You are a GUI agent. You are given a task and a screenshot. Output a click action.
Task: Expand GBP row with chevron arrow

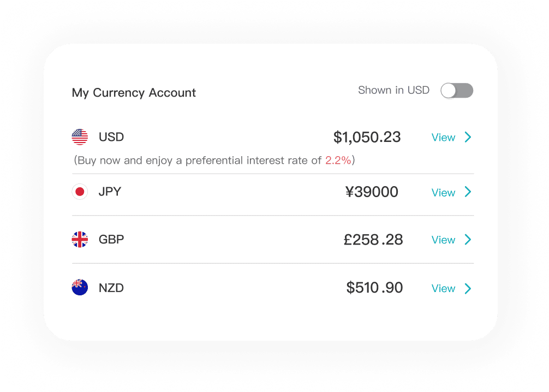pos(468,240)
